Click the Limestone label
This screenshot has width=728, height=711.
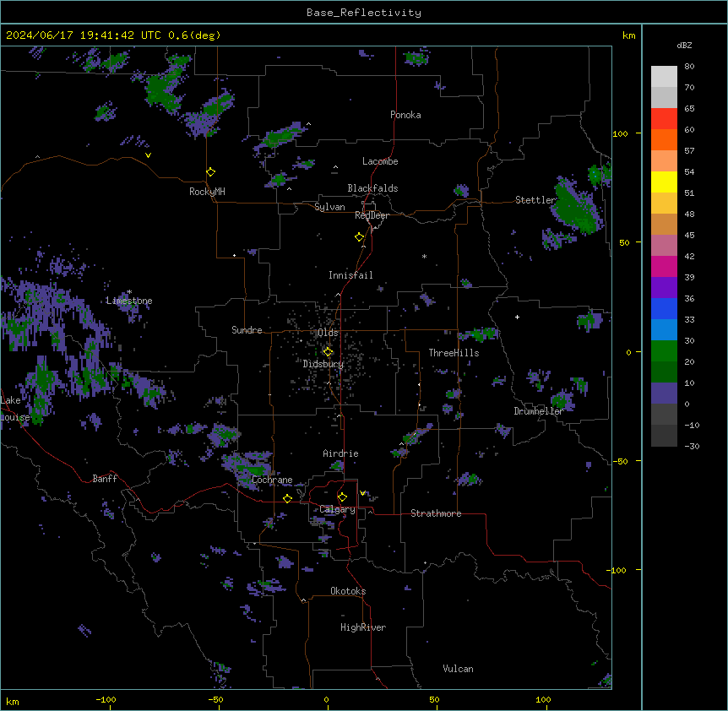129,301
